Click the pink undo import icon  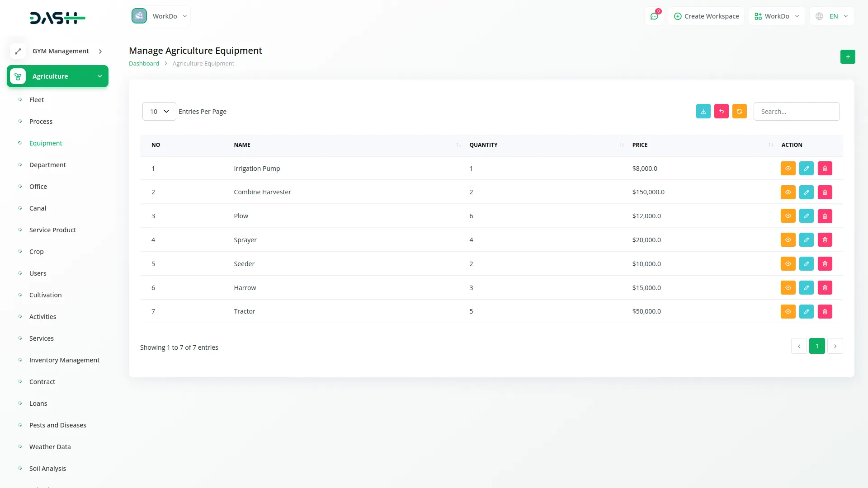721,112
